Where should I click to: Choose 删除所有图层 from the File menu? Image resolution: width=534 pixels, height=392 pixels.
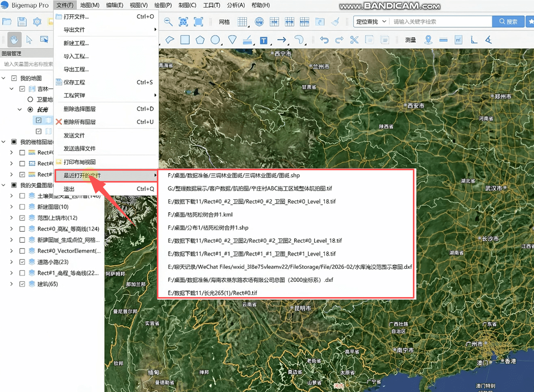click(x=106, y=122)
